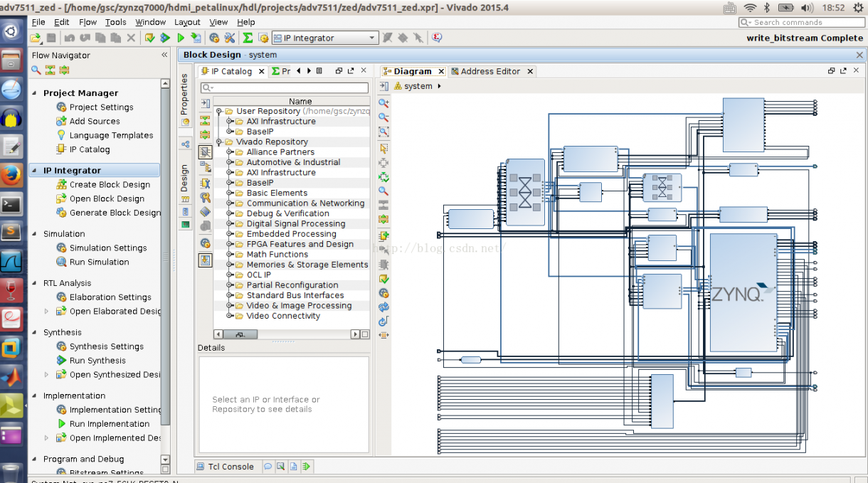Click Collapse All icon in IP Catalog toolbar
Image resolution: width=868 pixels, height=483 pixels.
pyautogui.click(x=205, y=120)
